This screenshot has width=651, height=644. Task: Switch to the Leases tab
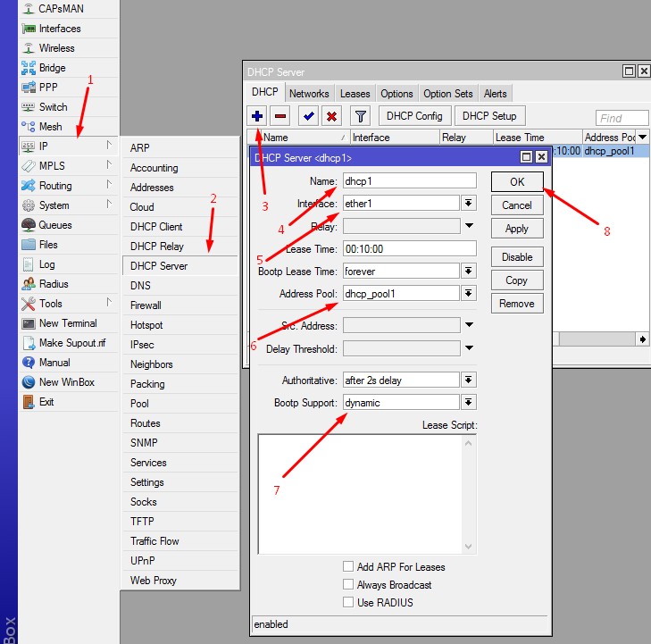pyautogui.click(x=355, y=94)
